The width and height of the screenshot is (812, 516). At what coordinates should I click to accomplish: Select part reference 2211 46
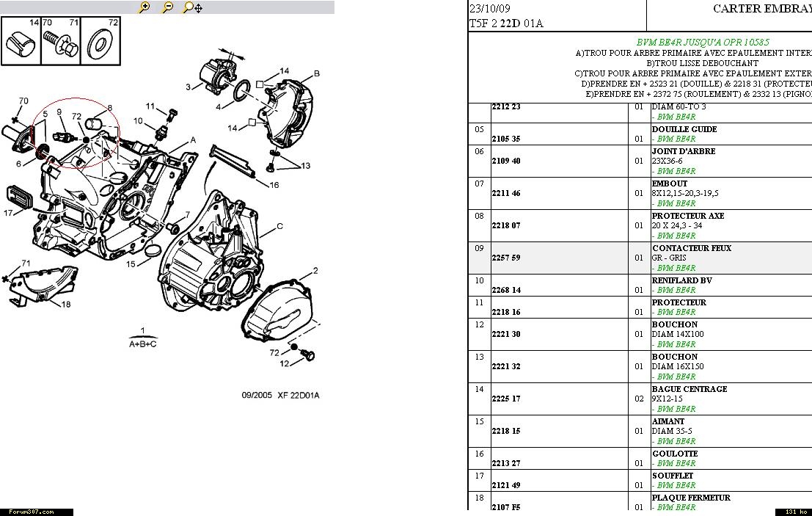(x=506, y=193)
